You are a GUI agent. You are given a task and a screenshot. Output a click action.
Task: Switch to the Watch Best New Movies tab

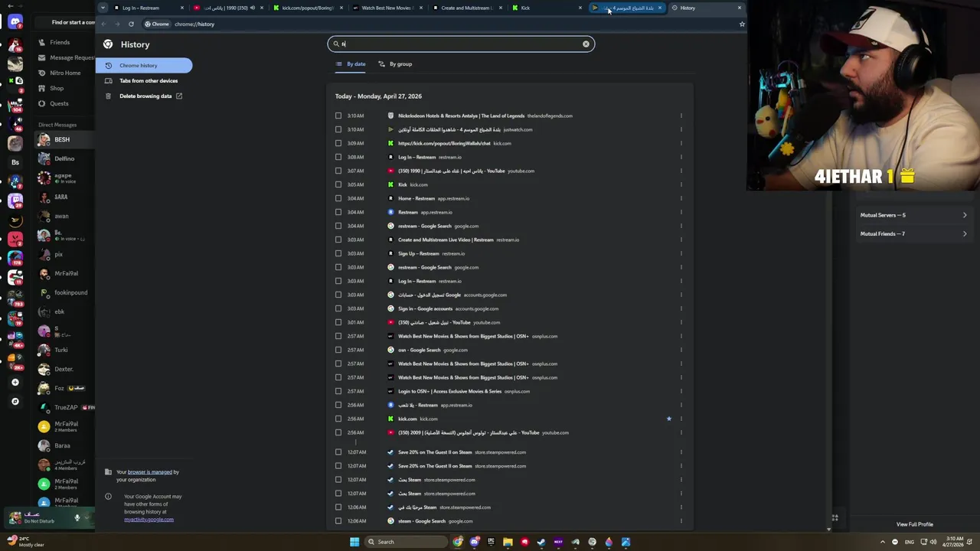point(387,8)
